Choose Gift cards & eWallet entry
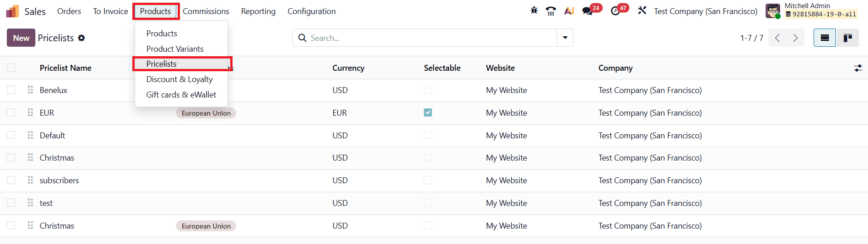The image size is (868, 244). coord(181,95)
